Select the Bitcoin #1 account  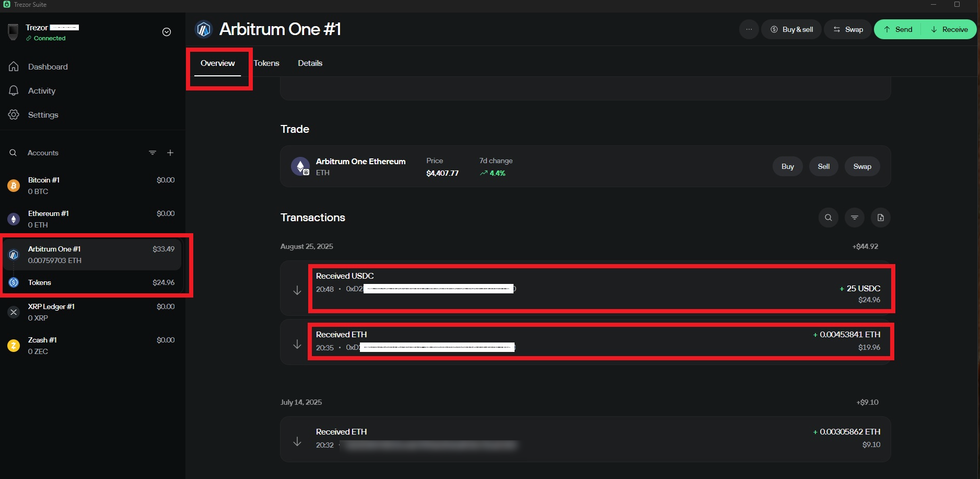point(92,186)
